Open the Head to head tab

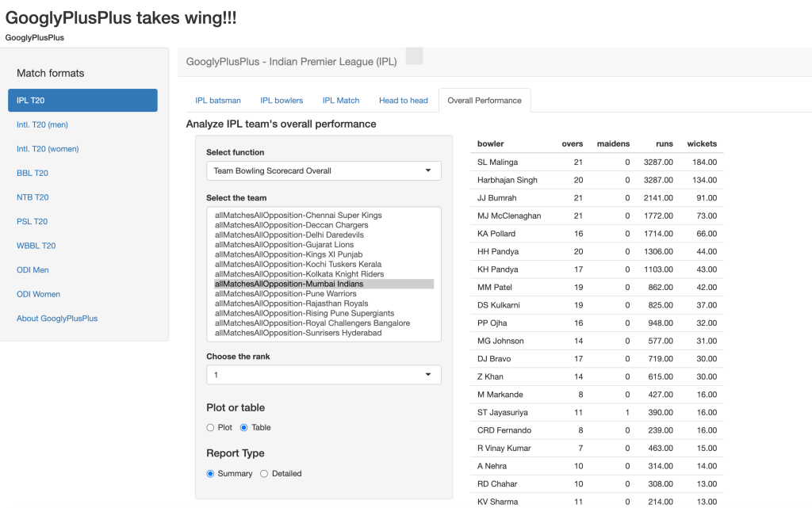coord(403,101)
